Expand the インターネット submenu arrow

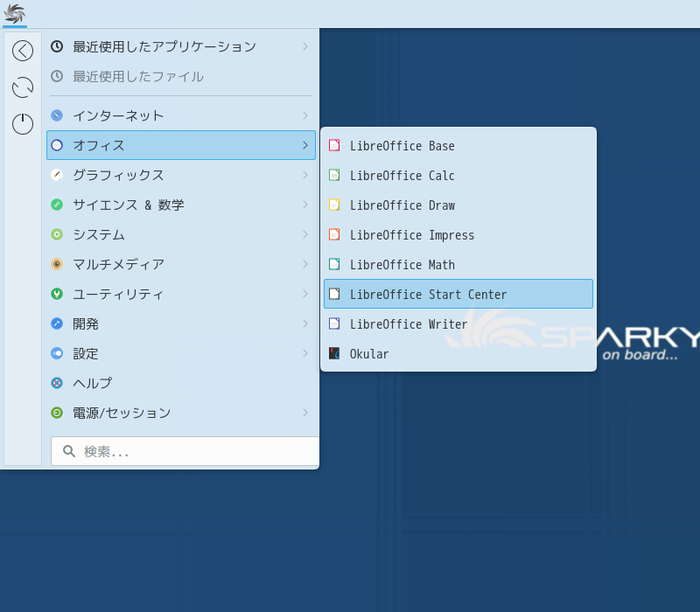[x=304, y=115]
